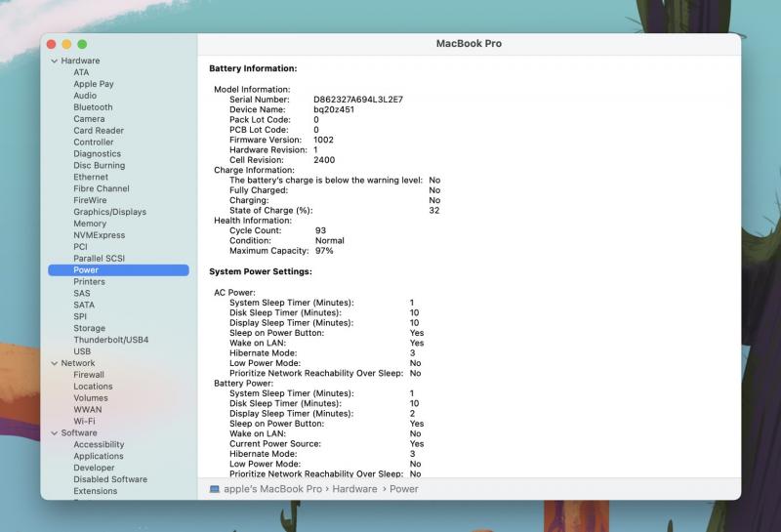Collapse the Network section chevron
781x532 pixels.
[x=55, y=363]
